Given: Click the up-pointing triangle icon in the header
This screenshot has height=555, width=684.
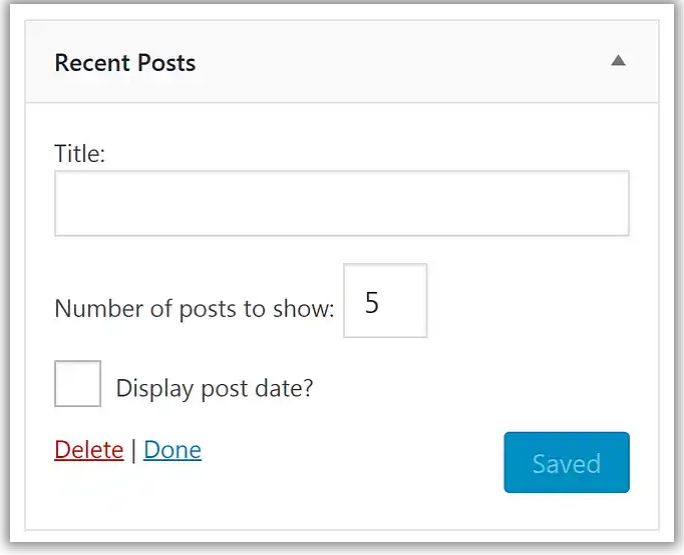Looking at the screenshot, I should click(618, 61).
